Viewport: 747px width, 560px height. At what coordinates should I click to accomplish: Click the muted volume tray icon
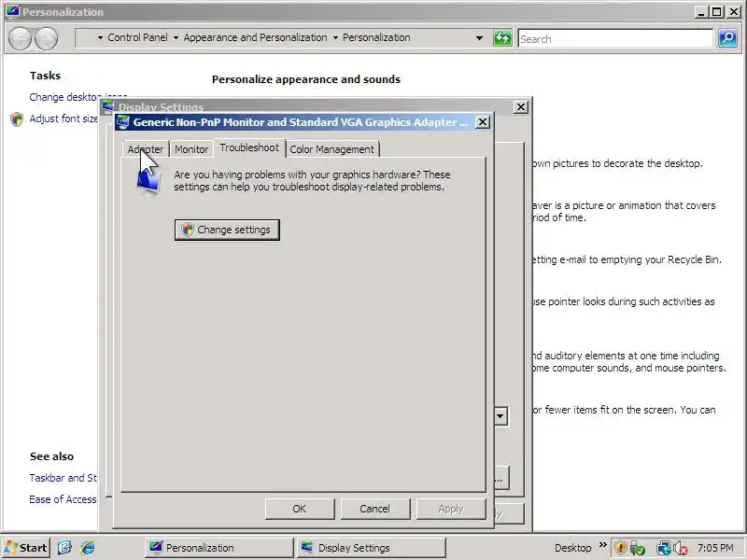[x=681, y=548]
